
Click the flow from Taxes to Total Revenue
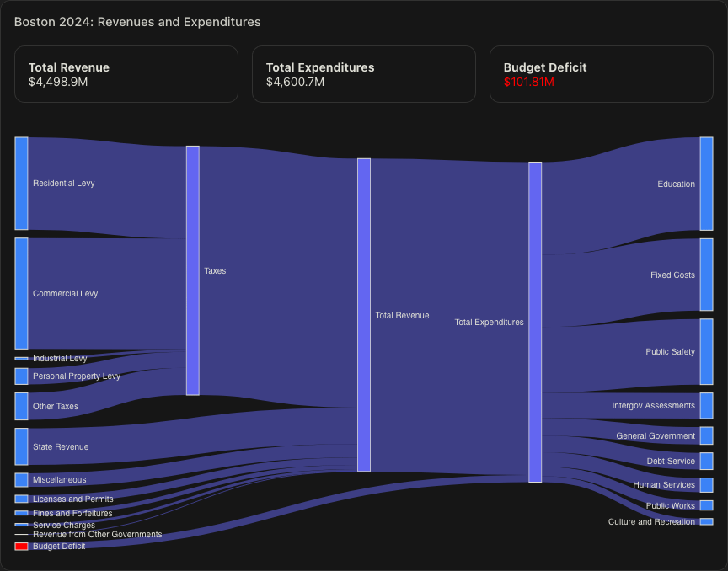pyautogui.click(x=279, y=279)
